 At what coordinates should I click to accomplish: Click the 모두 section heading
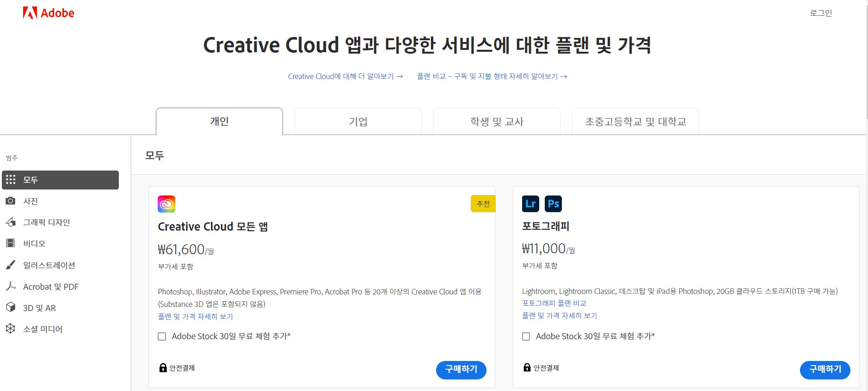tap(154, 155)
